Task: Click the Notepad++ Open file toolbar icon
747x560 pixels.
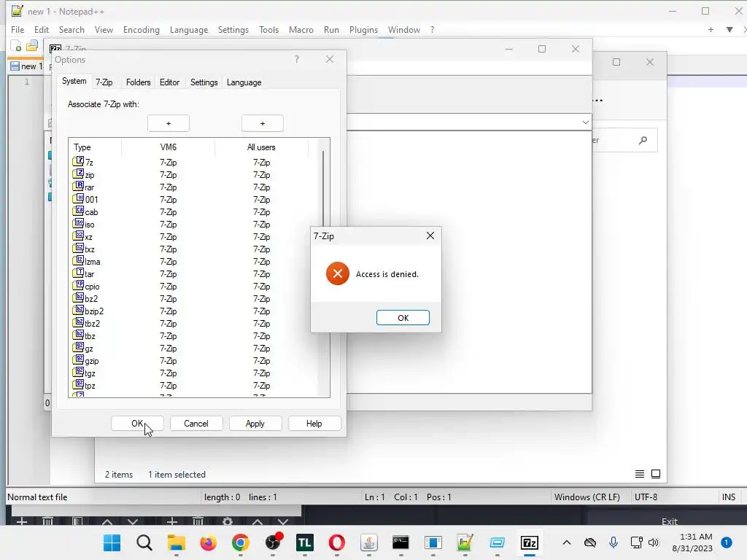Action: (32, 46)
